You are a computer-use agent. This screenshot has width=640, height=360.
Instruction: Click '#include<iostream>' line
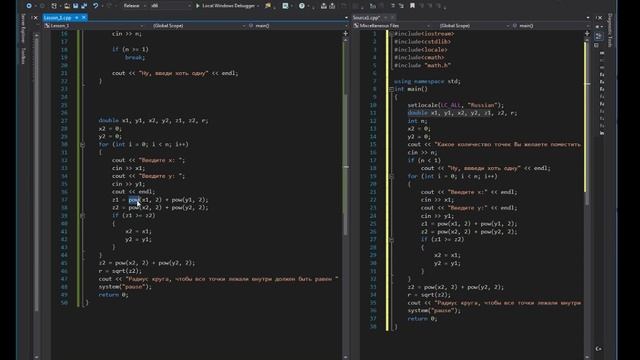coord(424,34)
